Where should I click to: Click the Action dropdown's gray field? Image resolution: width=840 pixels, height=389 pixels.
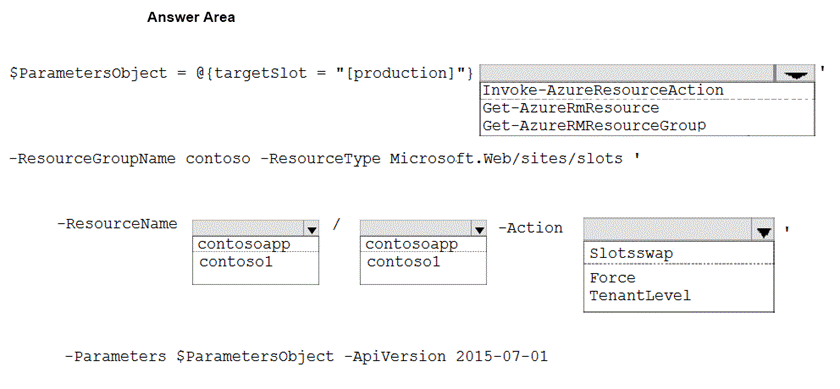[x=668, y=230]
